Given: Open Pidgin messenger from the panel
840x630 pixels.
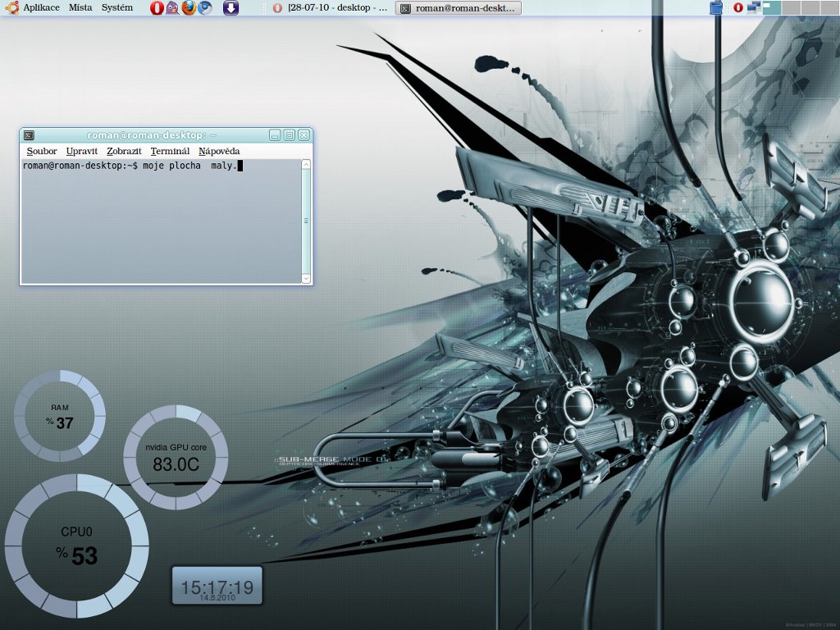Looking at the screenshot, I should point(172,8).
